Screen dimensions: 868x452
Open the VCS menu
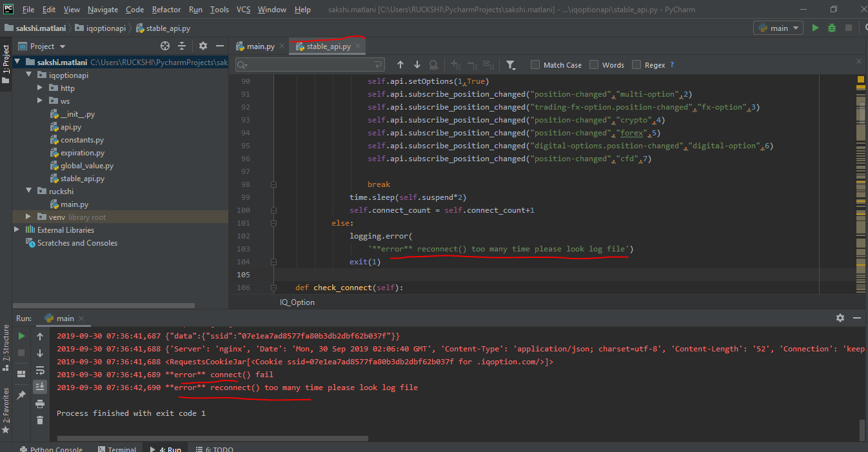[243, 9]
